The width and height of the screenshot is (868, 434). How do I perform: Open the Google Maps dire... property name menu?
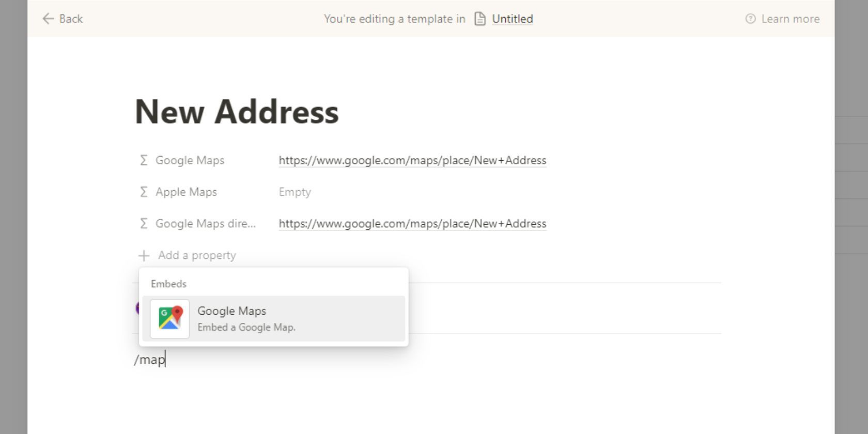[205, 223]
